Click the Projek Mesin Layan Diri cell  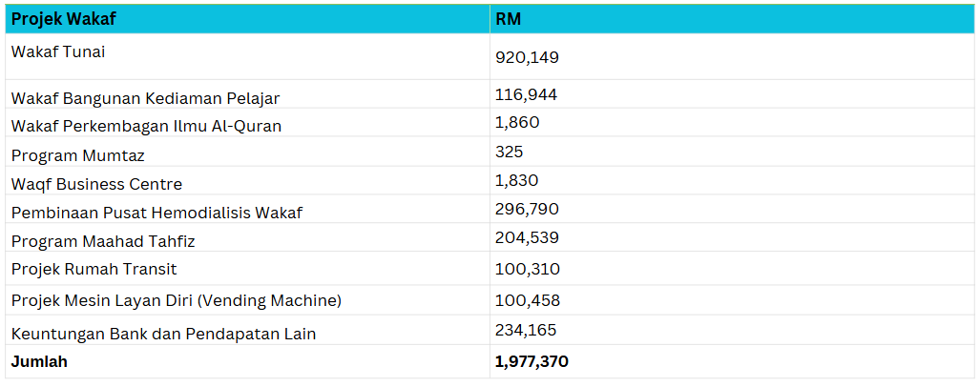point(177,301)
